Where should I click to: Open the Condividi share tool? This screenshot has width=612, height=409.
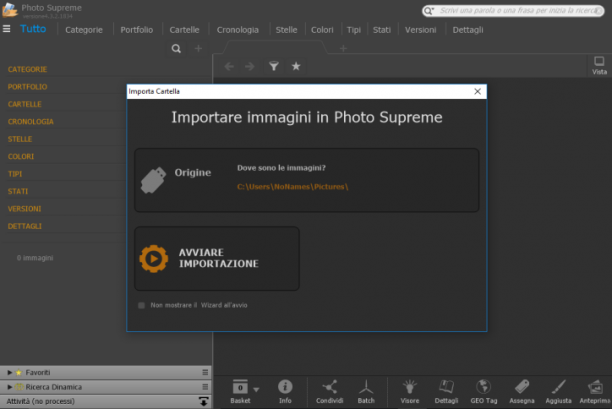(x=329, y=391)
